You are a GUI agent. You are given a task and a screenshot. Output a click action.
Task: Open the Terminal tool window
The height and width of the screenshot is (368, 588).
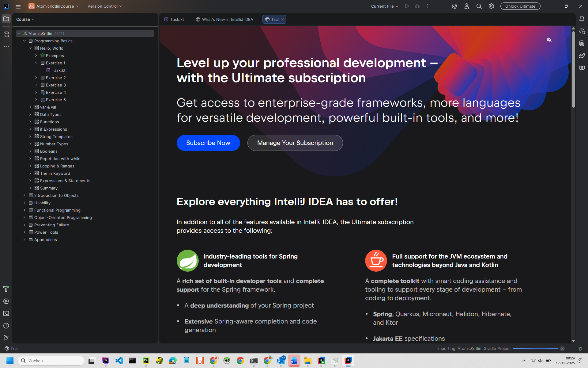click(6, 313)
